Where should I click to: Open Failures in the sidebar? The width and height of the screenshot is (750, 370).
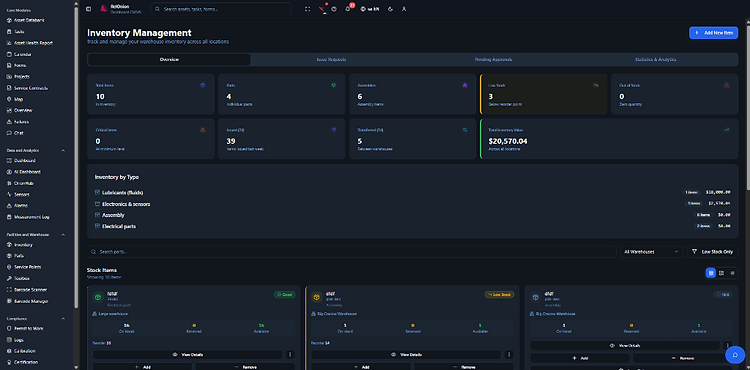click(x=18, y=121)
